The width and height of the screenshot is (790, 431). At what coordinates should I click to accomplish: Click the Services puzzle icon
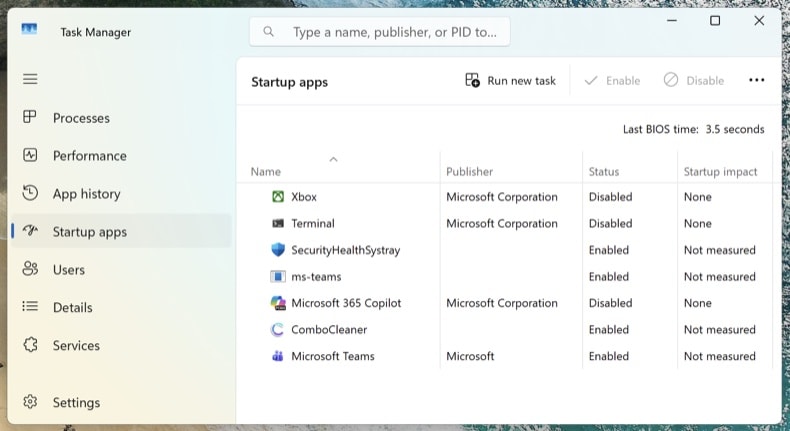[x=30, y=345]
